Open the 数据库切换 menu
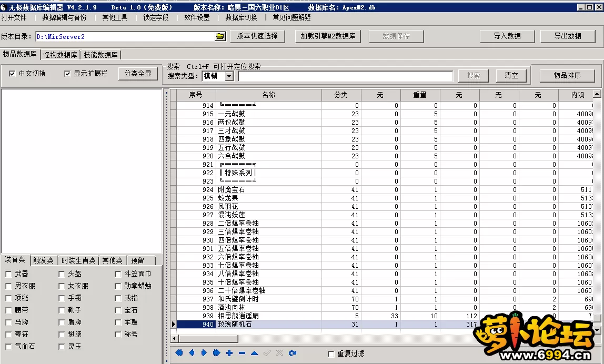This screenshot has height=364, width=604. 241,18
